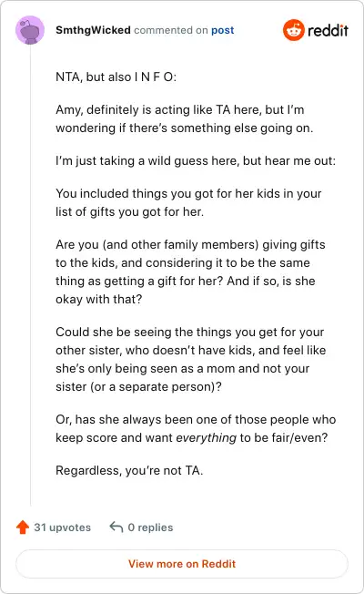
Task: Click the orange Reddit Snoo logo
Action: 294,30
